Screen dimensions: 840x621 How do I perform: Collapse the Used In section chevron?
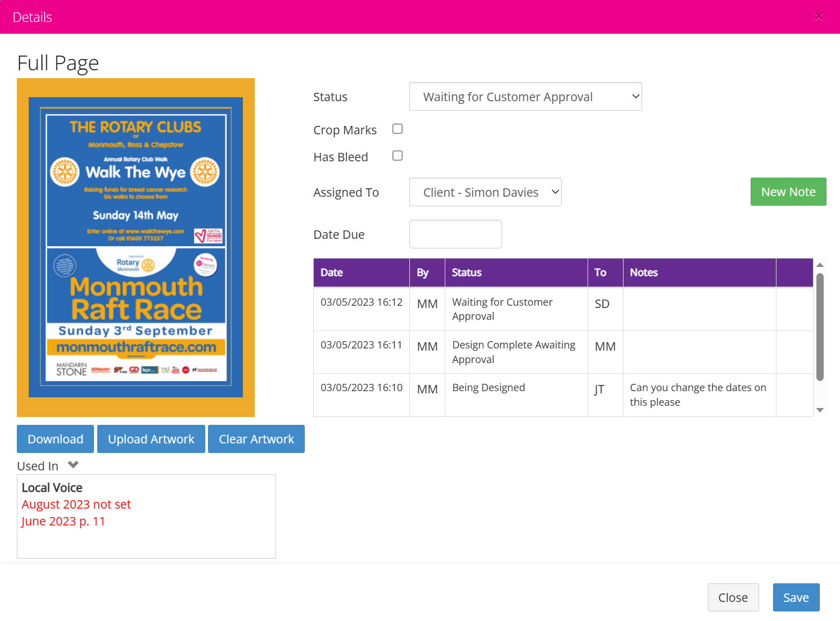pyautogui.click(x=73, y=464)
